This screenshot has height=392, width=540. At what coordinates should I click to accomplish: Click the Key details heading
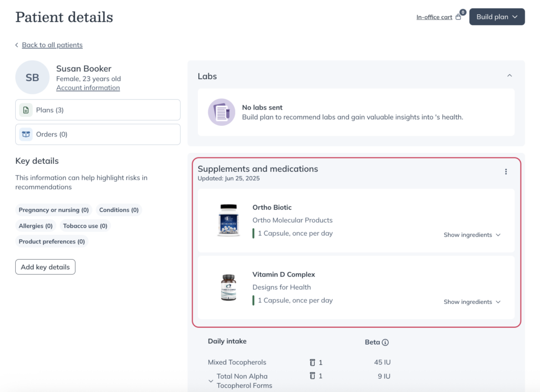pyautogui.click(x=37, y=161)
